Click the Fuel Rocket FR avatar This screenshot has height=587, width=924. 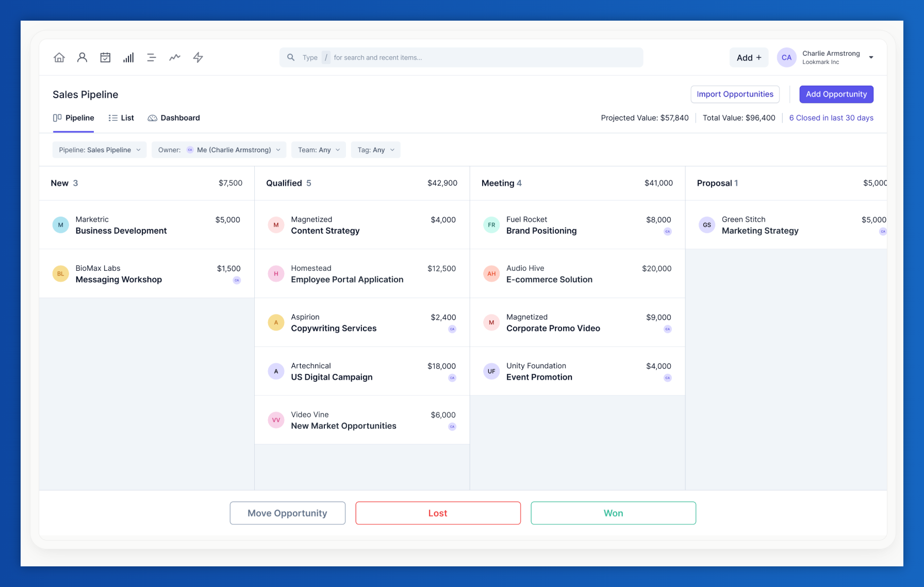pos(491,225)
